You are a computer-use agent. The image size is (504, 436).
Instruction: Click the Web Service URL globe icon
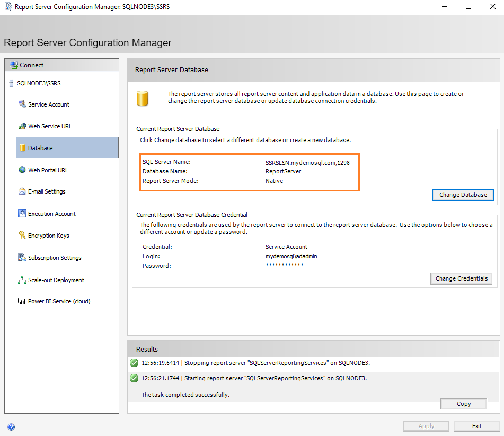click(22, 126)
